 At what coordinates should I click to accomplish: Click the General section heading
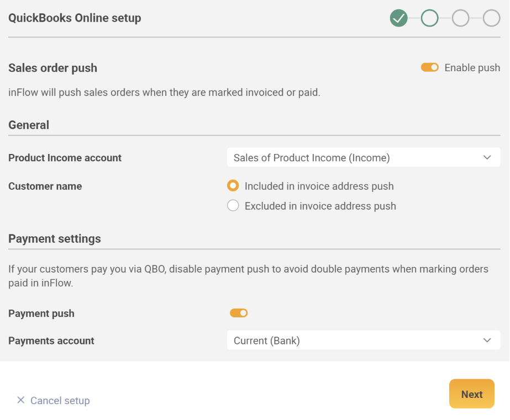[29, 125]
